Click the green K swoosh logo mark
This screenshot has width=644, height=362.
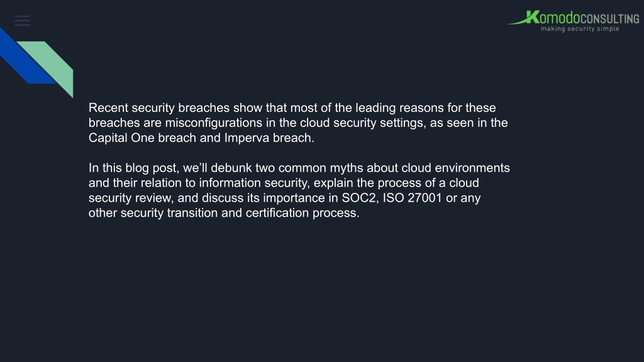pos(524,18)
